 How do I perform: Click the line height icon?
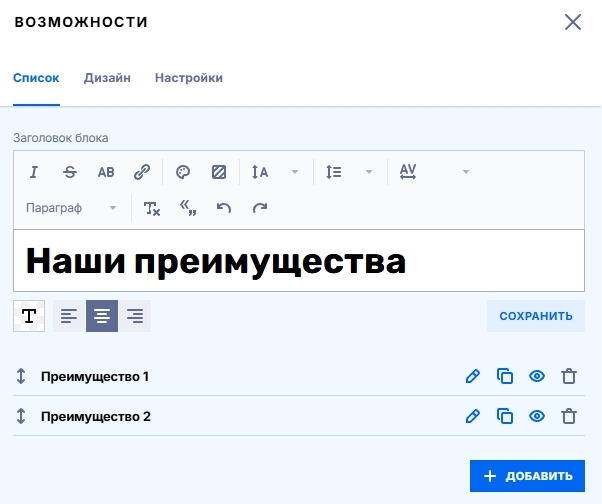point(334,172)
